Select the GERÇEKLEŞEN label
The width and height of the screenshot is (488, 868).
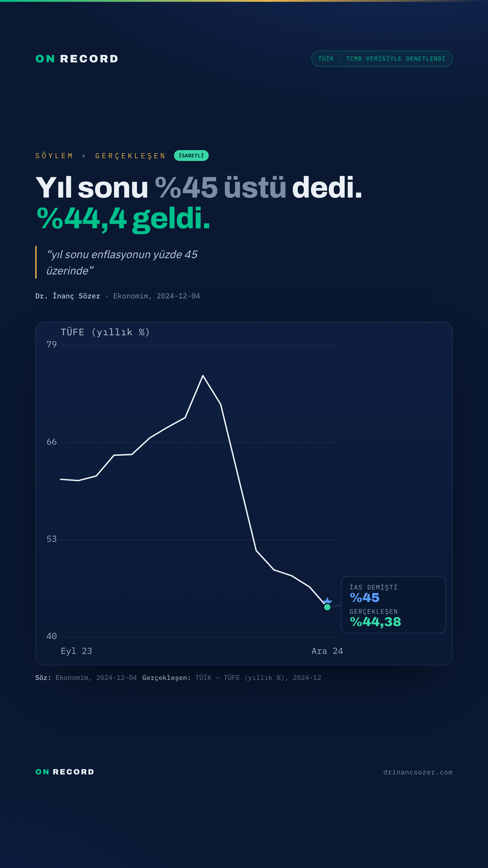[x=130, y=156]
